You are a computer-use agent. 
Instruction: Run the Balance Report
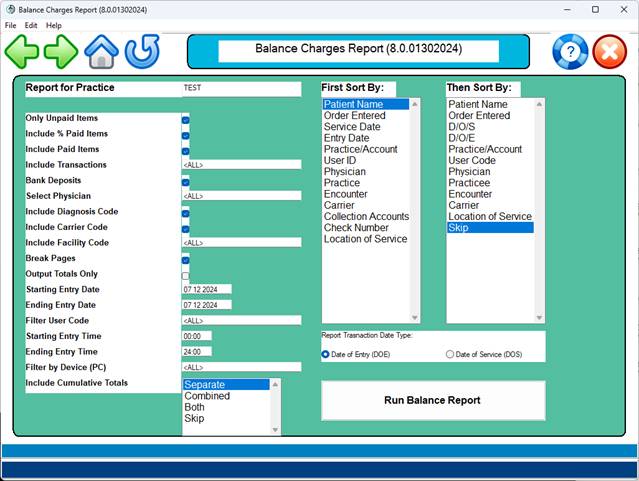[x=432, y=400]
